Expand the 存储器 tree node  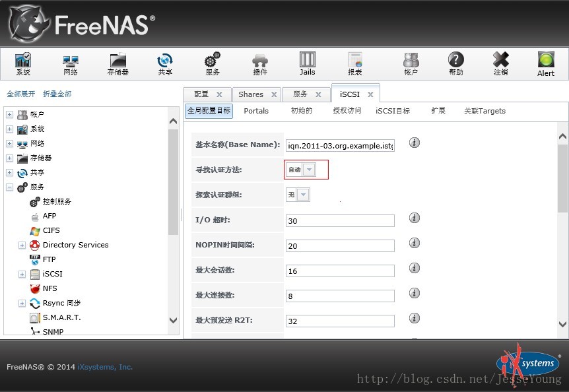[x=9, y=158]
